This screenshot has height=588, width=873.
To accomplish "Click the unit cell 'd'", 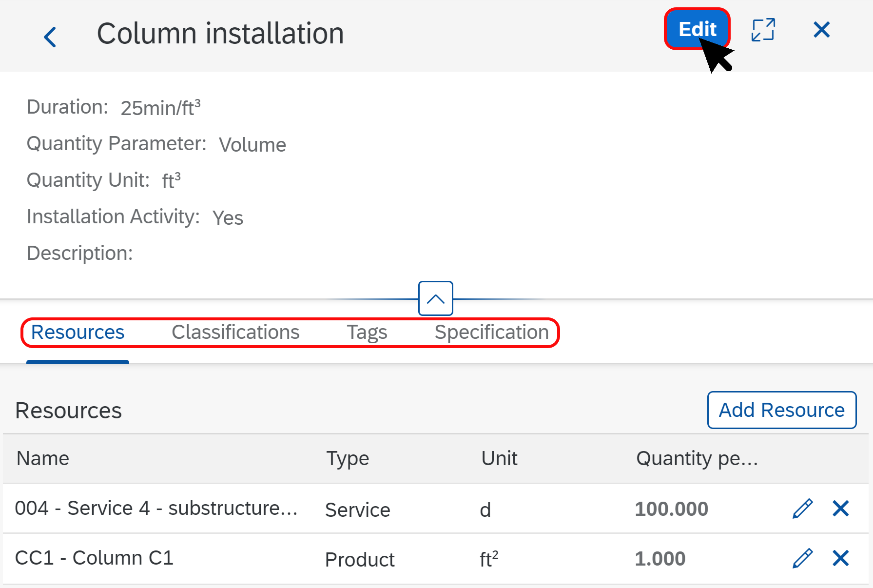I will tap(485, 510).
